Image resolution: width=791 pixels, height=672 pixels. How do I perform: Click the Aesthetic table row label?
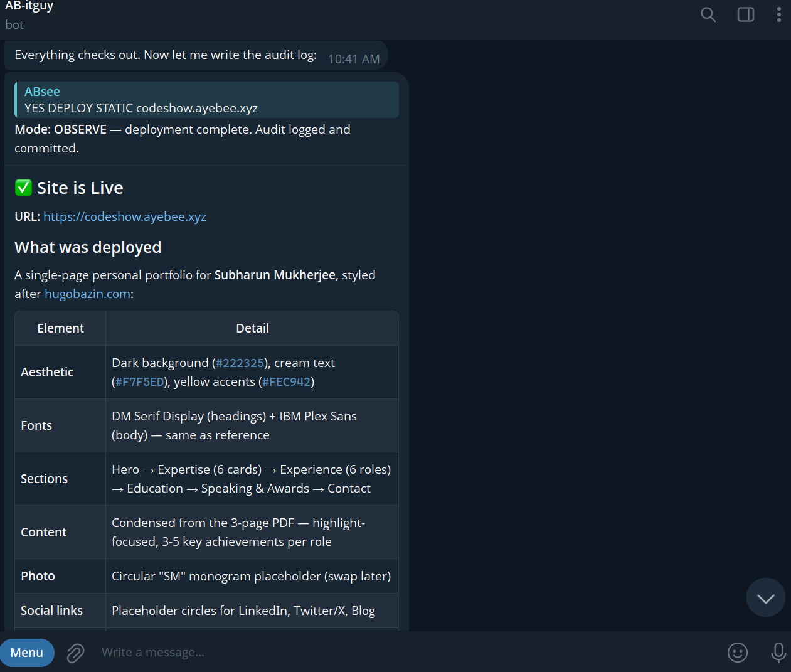[x=47, y=372]
